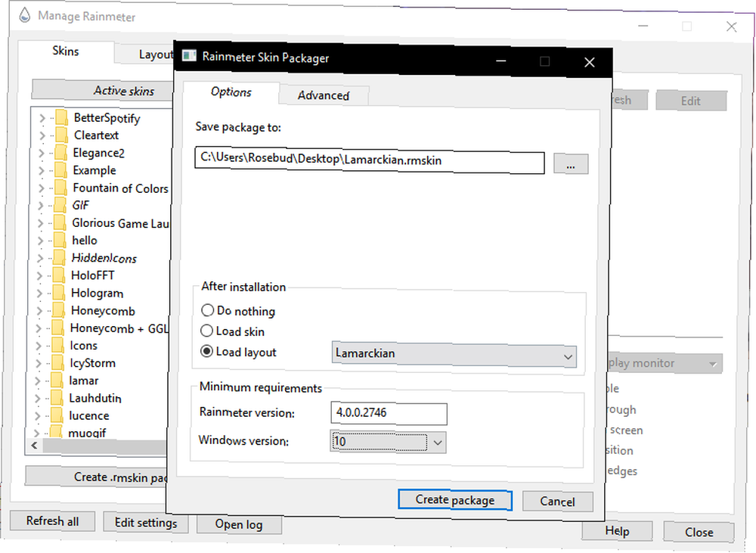Click the Help button
The height and width of the screenshot is (553, 756).
pyautogui.click(x=617, y=531)
